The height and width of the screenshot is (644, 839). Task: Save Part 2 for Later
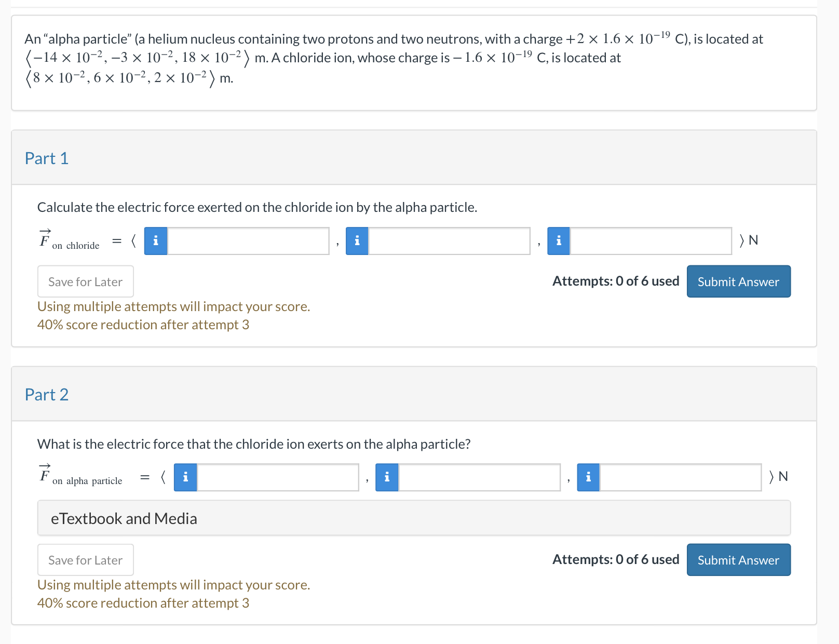(85, 559)
